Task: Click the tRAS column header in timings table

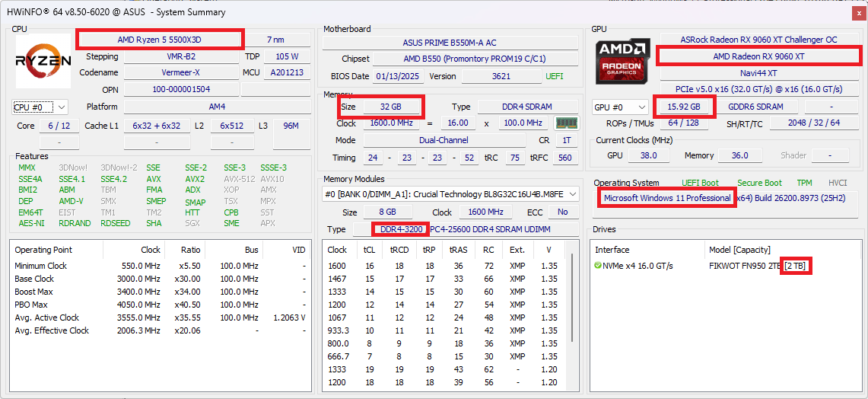Action: click(x=459, y=250)
